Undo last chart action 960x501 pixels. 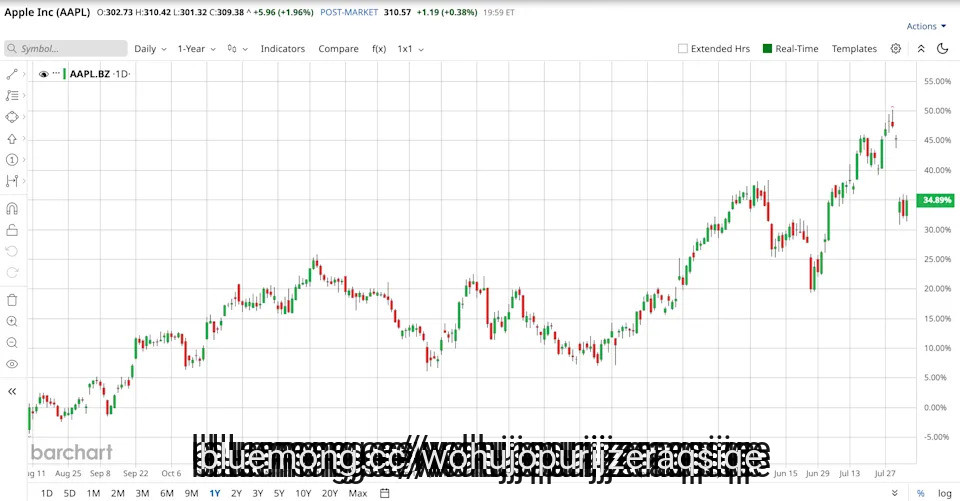(x=12, y=251)
